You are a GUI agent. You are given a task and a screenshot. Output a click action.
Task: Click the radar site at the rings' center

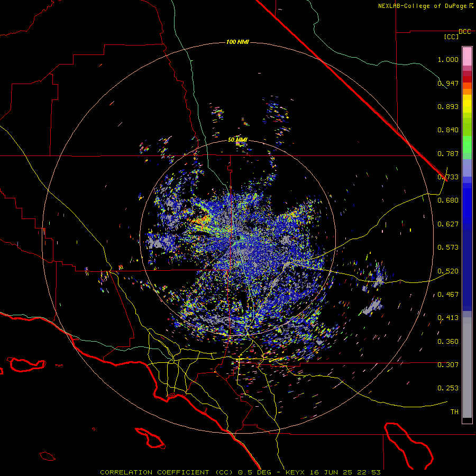pyautogui.click(x=239, y=237)
